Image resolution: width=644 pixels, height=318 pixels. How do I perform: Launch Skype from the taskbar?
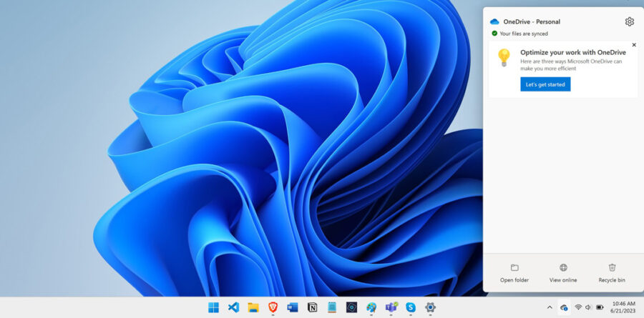click(x=411, y=307)
